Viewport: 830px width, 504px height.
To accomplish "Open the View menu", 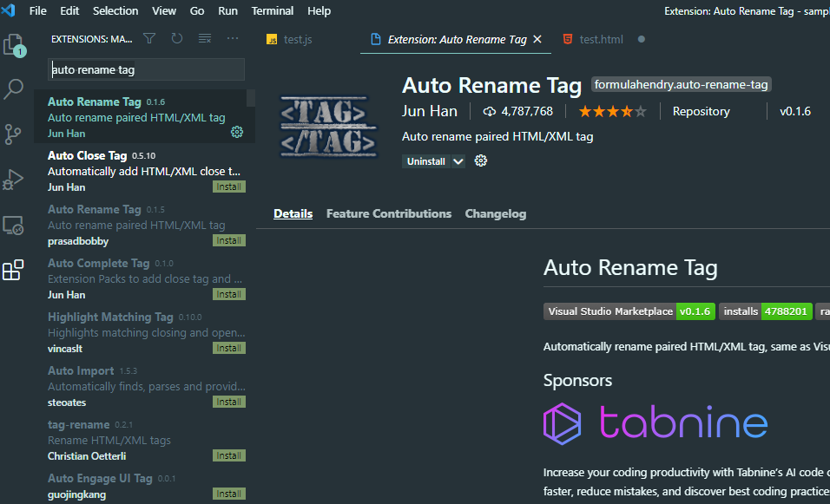I will click(164, 10).
